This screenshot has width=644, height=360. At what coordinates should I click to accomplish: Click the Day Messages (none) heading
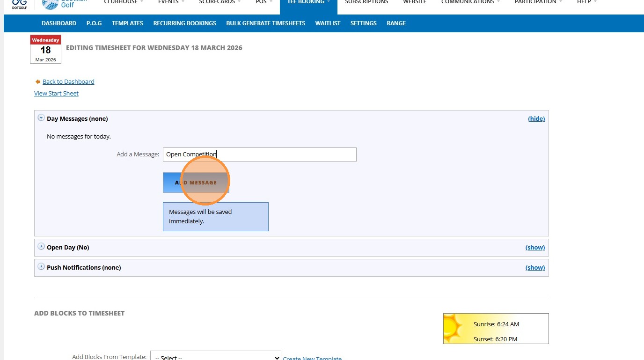point(77,118)
